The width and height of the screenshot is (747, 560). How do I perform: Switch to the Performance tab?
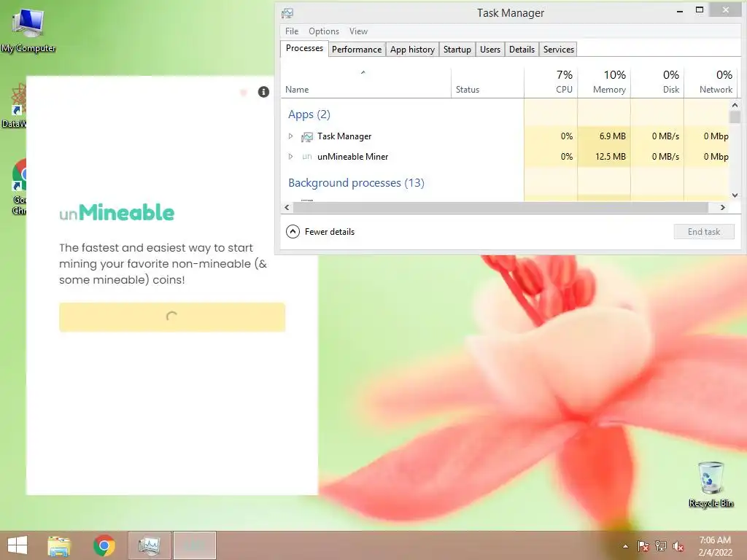coord(357,50)
